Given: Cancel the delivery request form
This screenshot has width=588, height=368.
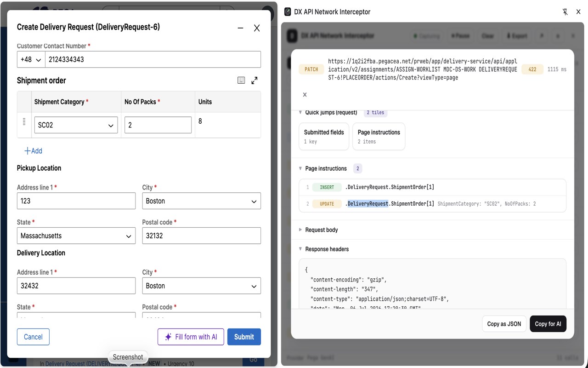Looking at the screenshot, I should pyautogui.click(x=33, y=337).
